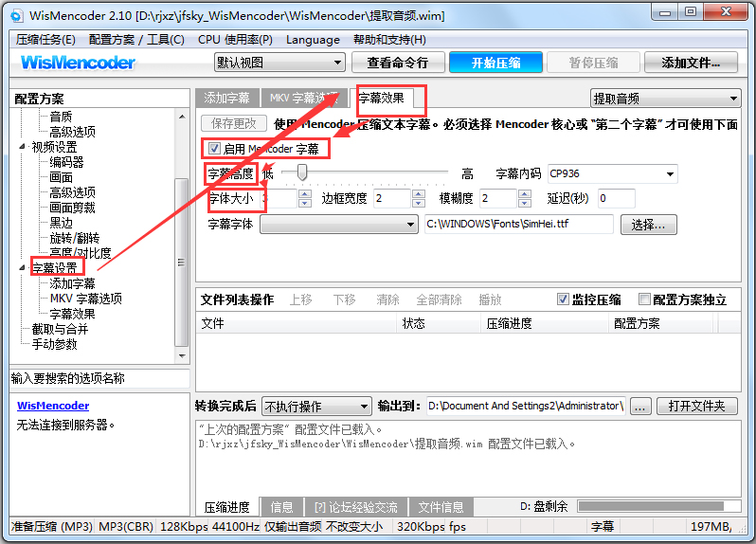This screenshot has width=756, height=544.
Task: Click the 文件 column header
Action: click(x=296, y=323)
